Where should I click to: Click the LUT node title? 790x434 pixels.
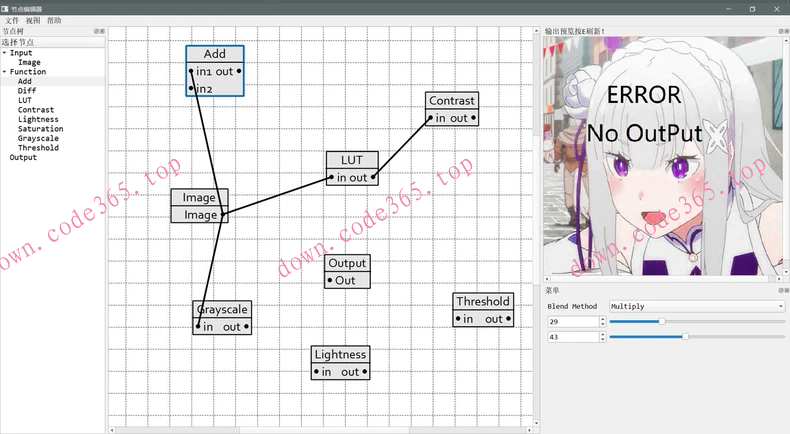pos(352,160)
